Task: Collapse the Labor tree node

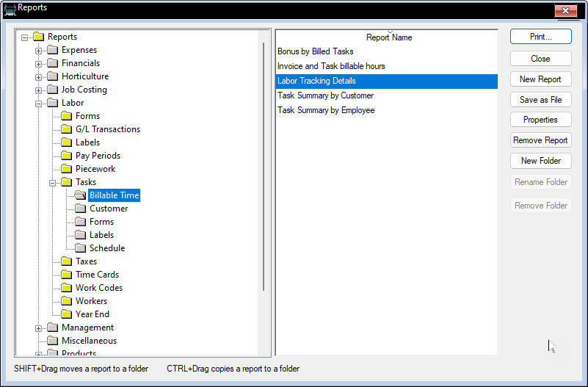Action: point(39,103)
